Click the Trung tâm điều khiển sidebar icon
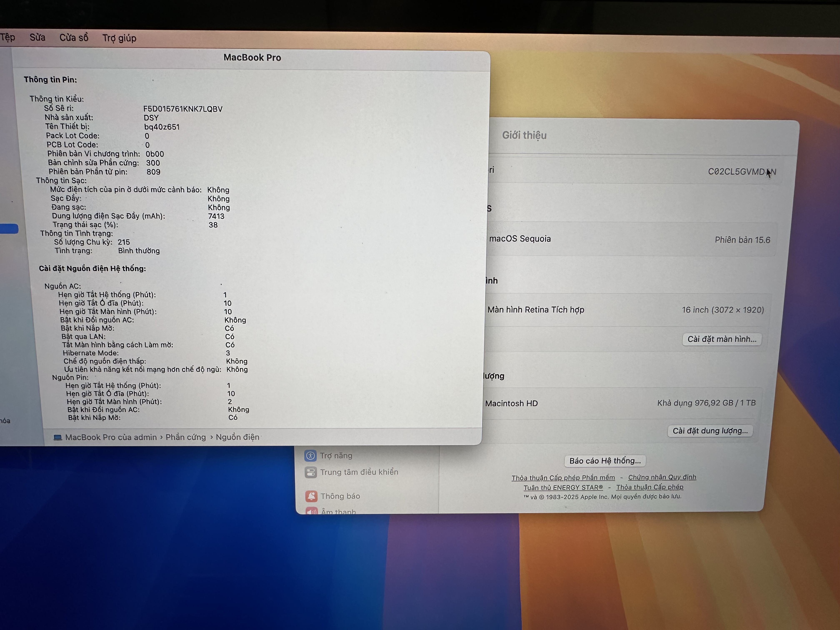Image resolution: width=840 pixels, height=630 pixels. (x=311, y=472)
